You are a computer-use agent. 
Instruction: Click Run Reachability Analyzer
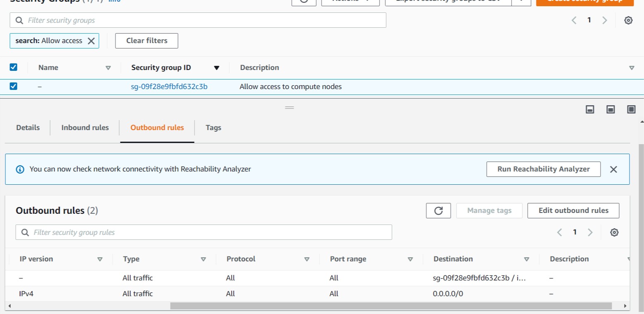pyautogui.click(x=543, y=169)
